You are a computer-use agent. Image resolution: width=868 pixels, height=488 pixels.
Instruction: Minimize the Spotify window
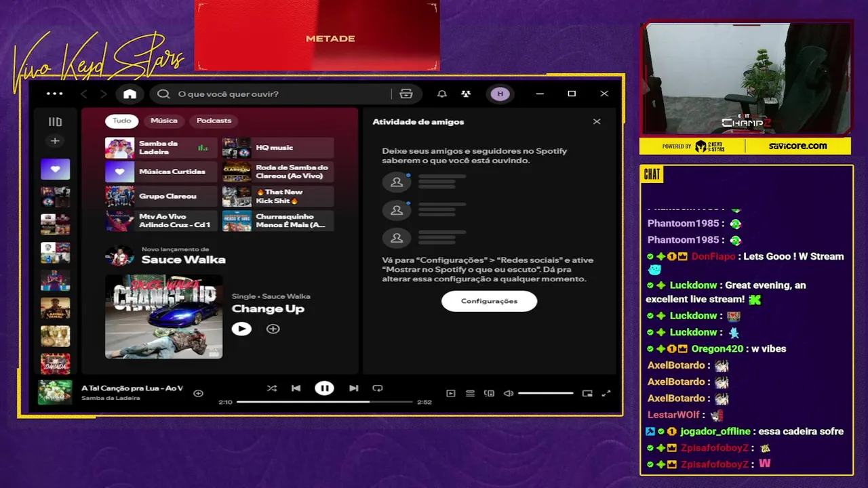[x=540, y=94]
